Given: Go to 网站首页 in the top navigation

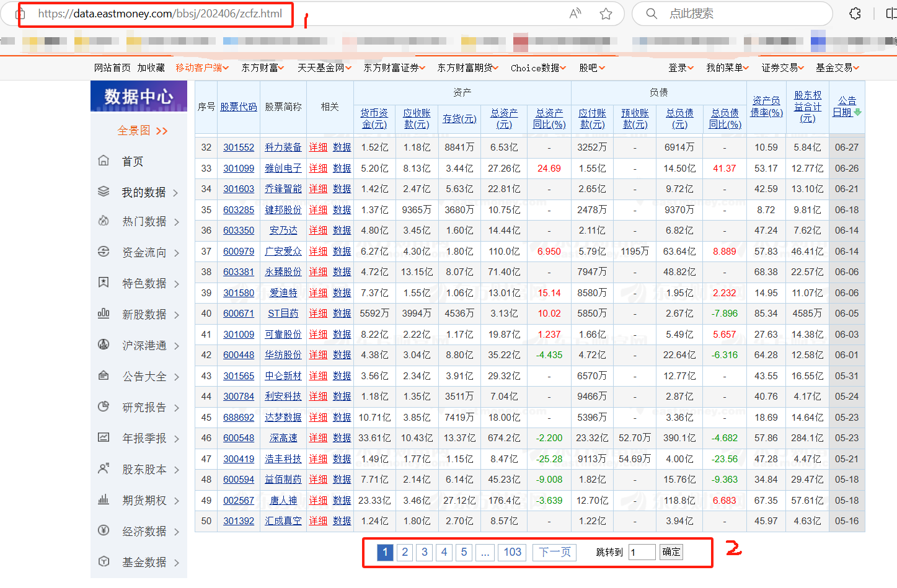Looking at the screenshot, I should click(x=112, y=68).
